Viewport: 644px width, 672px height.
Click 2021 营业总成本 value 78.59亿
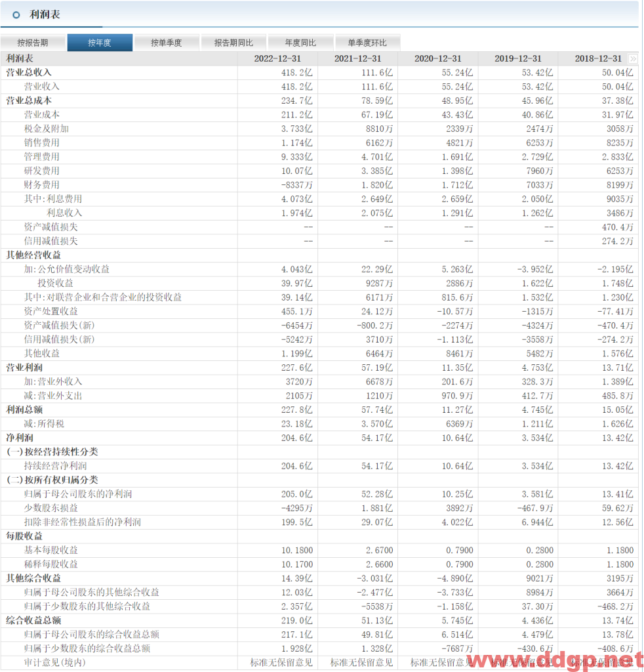377,100
